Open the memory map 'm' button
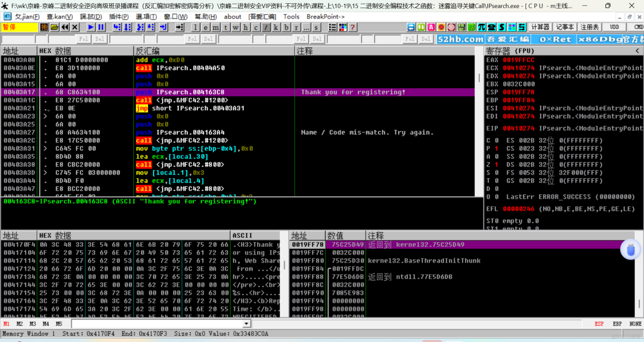Image resolution: width=644 pixels, height=342 pixels. click(x=215, y=27)
